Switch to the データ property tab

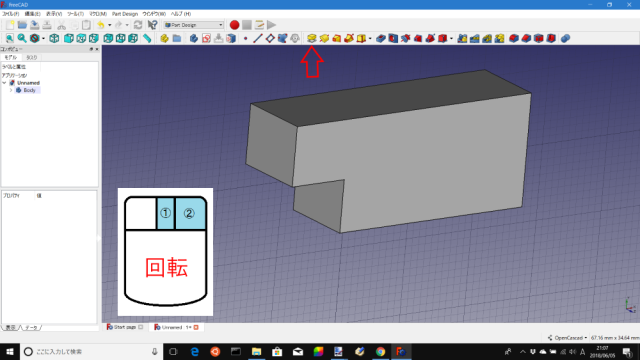coord(31,327)
